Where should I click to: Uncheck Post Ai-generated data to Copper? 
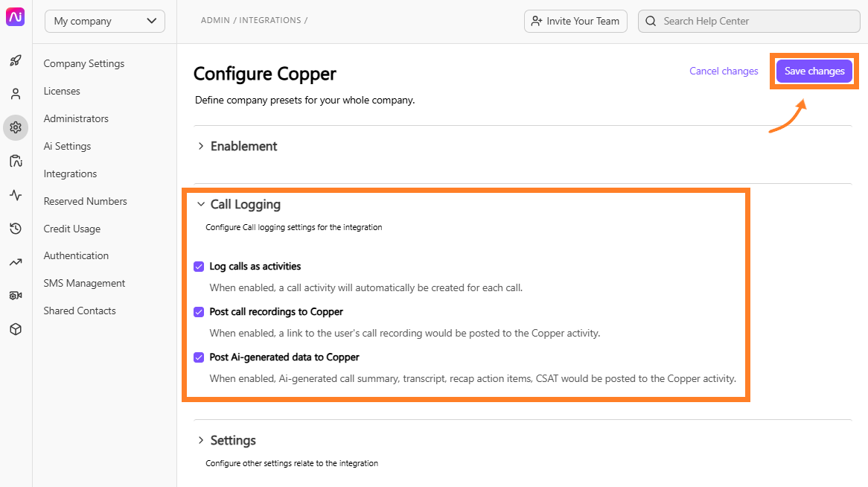[199, 357]
